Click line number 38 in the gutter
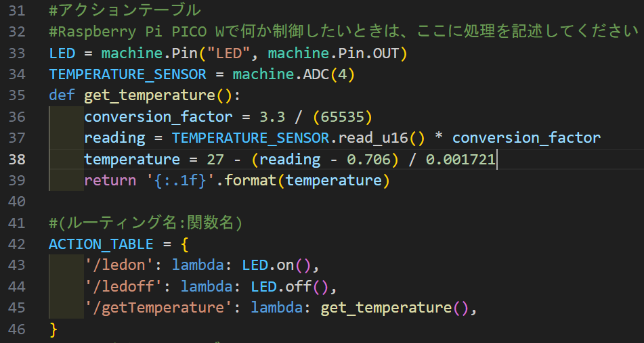The width and height of the screenshot is (644, 343). pyautogui.click(x=17, y=159)
